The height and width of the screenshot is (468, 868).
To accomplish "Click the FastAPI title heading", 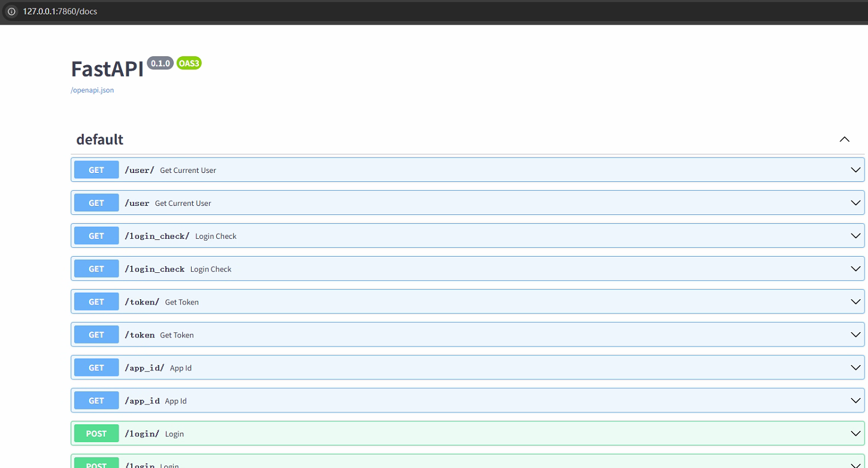I will pos(107,69).
